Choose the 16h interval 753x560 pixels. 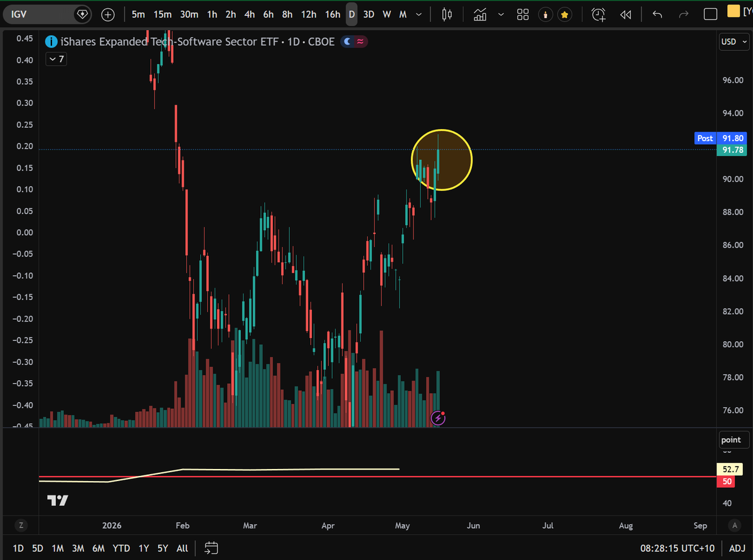(333, 14)
